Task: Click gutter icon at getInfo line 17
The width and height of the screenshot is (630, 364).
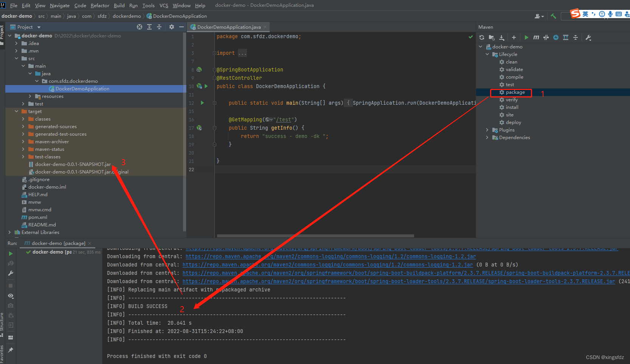Action: [x=199, y=128]
